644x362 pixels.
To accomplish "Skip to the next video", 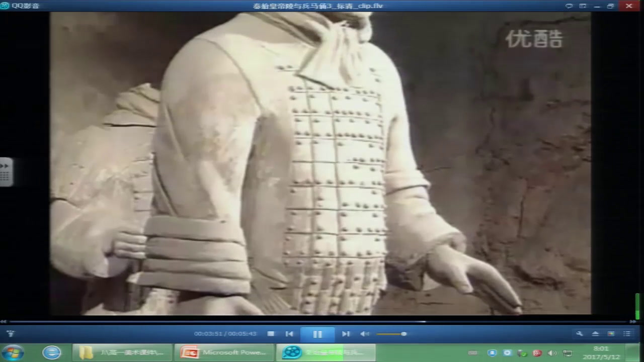I will pyautogui.click(x=346, y=334).
